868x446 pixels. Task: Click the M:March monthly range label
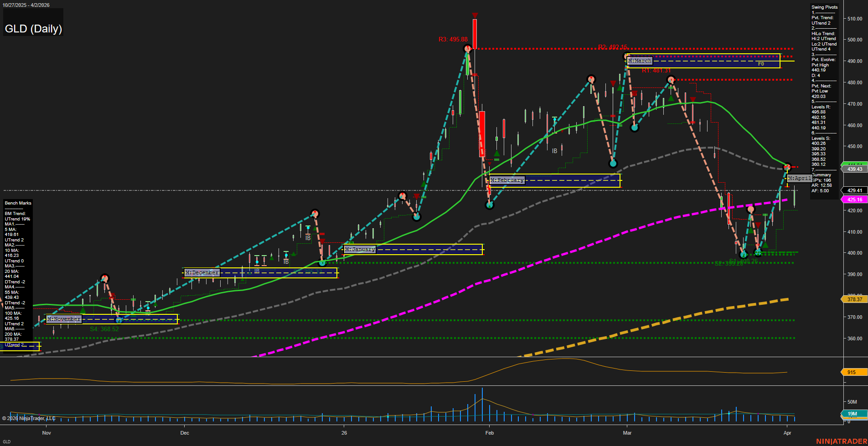click(640, 60)
